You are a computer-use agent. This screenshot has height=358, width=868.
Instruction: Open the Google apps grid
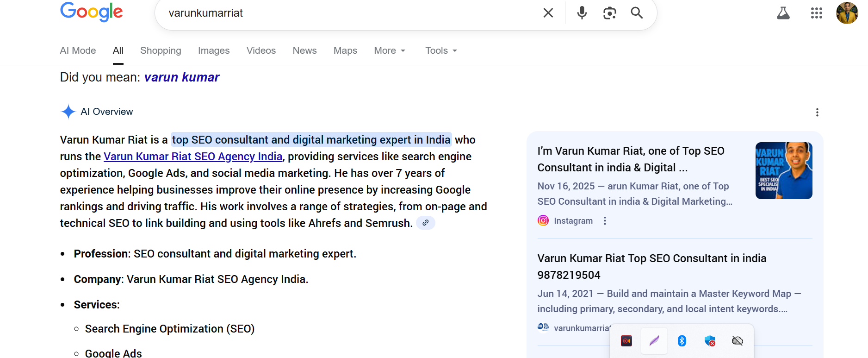[x=817, y=13]
